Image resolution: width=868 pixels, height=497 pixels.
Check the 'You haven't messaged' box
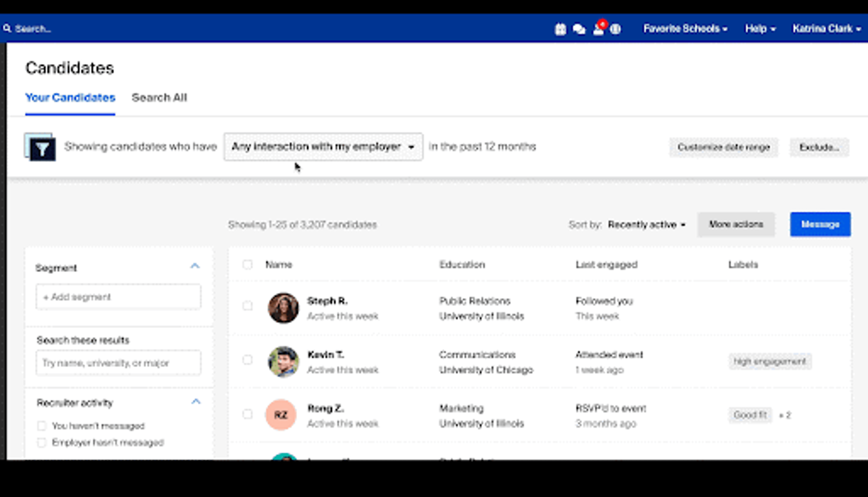pos(42,426)
